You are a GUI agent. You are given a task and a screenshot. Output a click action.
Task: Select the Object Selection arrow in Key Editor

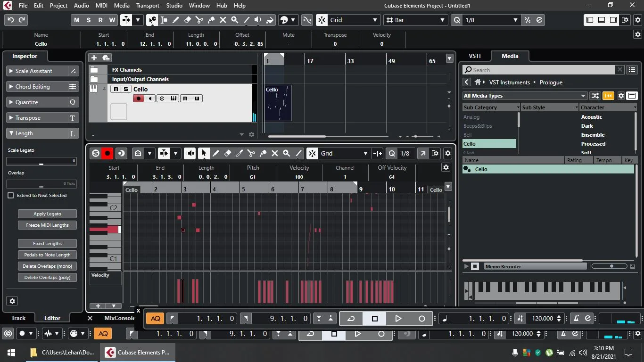[x=204, y=153]
